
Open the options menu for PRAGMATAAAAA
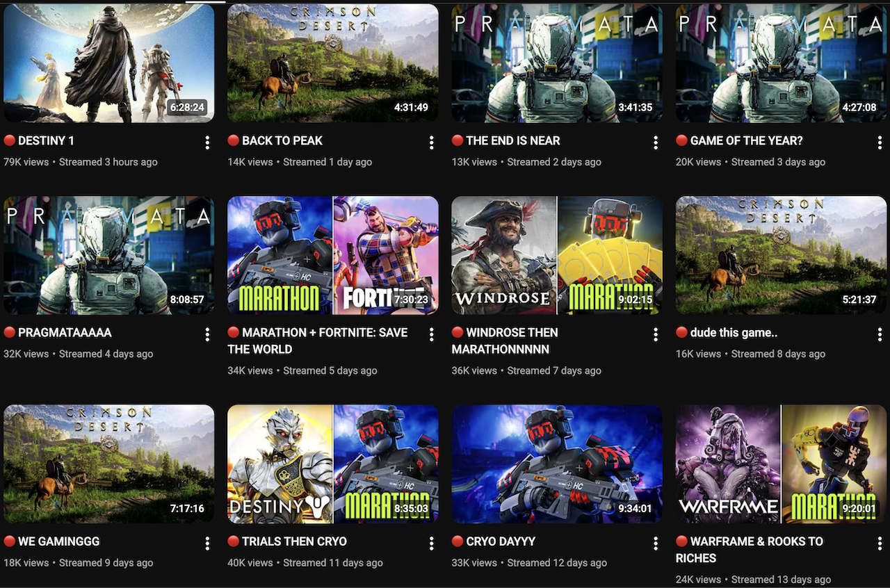tap(207, 334)
